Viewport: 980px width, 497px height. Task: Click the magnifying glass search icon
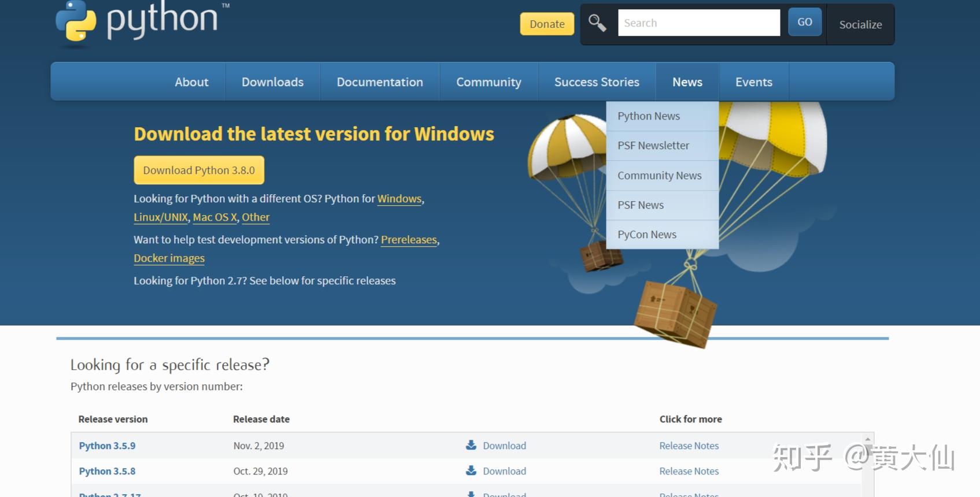(x=597, y=23)
